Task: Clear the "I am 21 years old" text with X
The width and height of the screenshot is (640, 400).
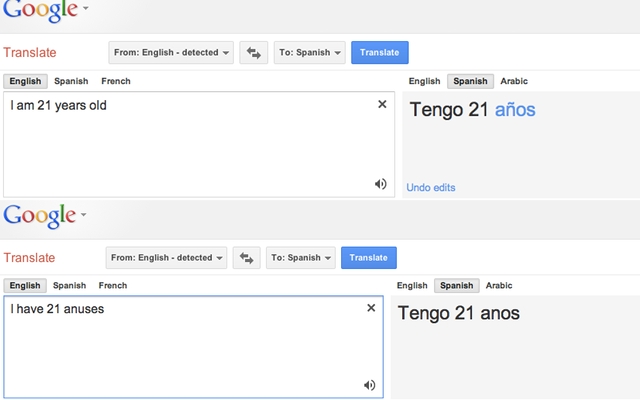Action: pyautogui.click(x=382, y=104)
